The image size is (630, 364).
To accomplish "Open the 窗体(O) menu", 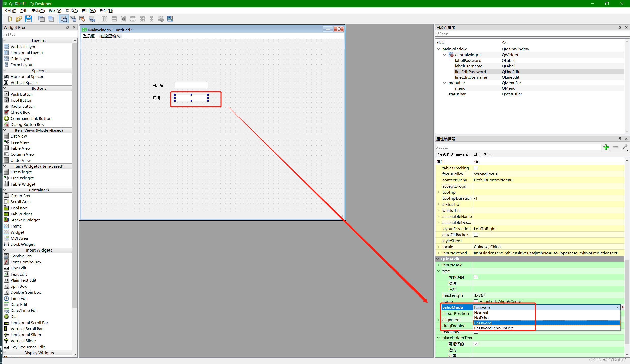I will click(x=38, y=11).
